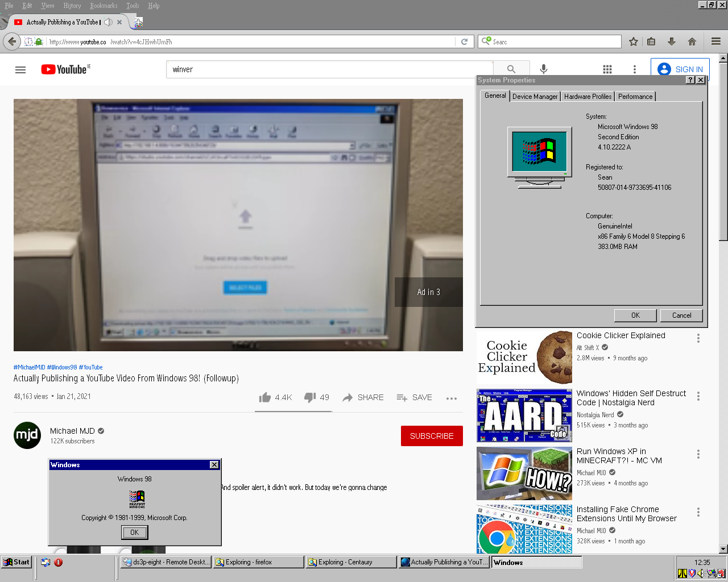Switch to the Performance tab

pos(635,97)
